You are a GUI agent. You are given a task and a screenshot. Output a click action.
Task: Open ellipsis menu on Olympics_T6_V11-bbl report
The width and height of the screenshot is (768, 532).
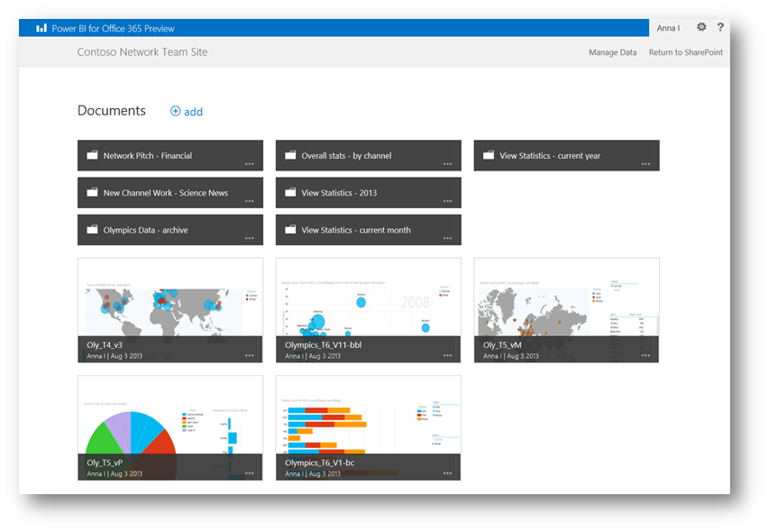(448, 355)
